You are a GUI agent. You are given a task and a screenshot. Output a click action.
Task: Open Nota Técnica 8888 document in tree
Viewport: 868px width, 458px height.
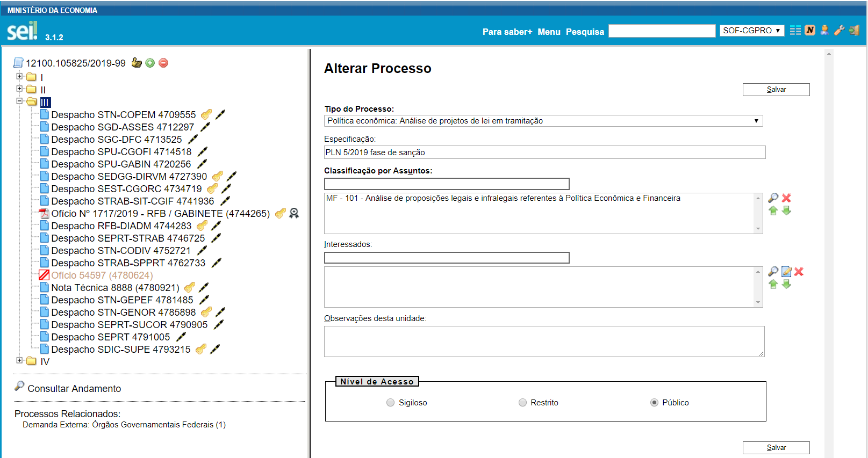pyautogui.click(x=115, y=288)
